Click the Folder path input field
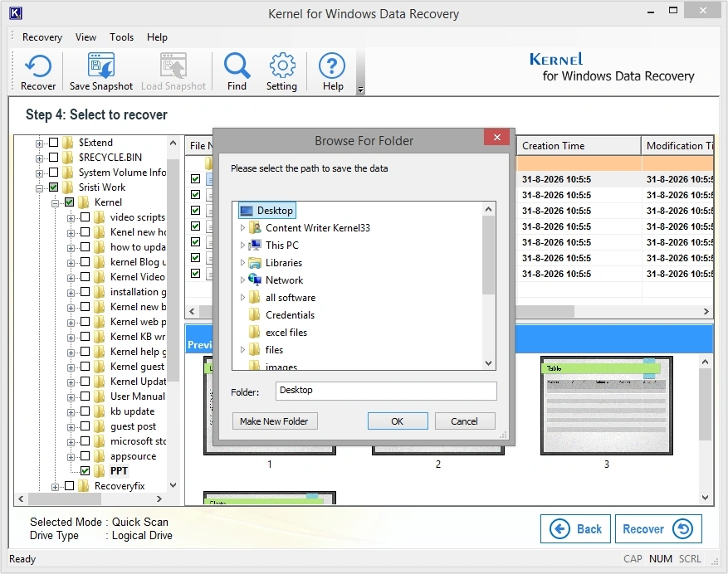This screenshot has height=574, width=728. tap(386, 391)
